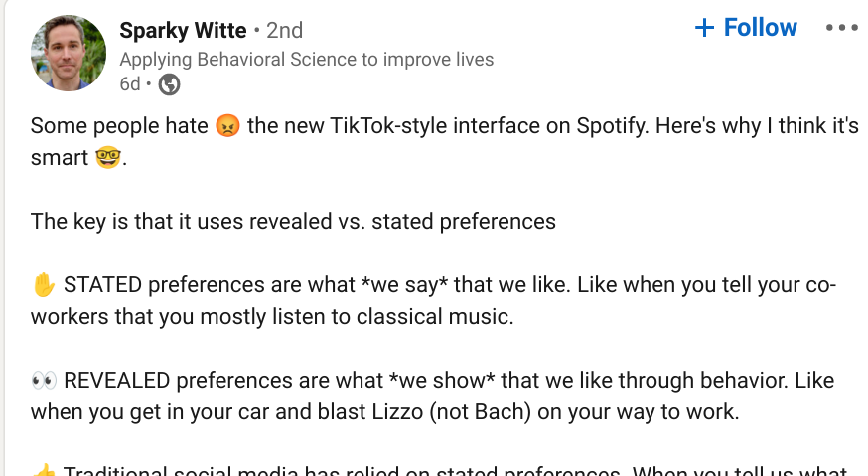Click the headline Applying Behavioral Science
868x476 pixels.
[307, 60]
